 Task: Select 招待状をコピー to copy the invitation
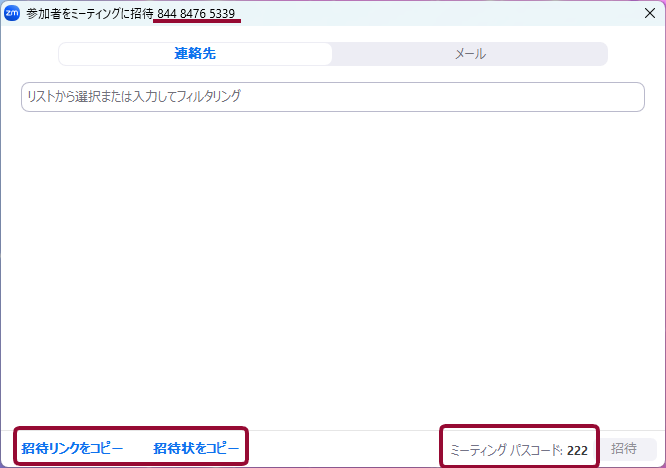[196, 449]
